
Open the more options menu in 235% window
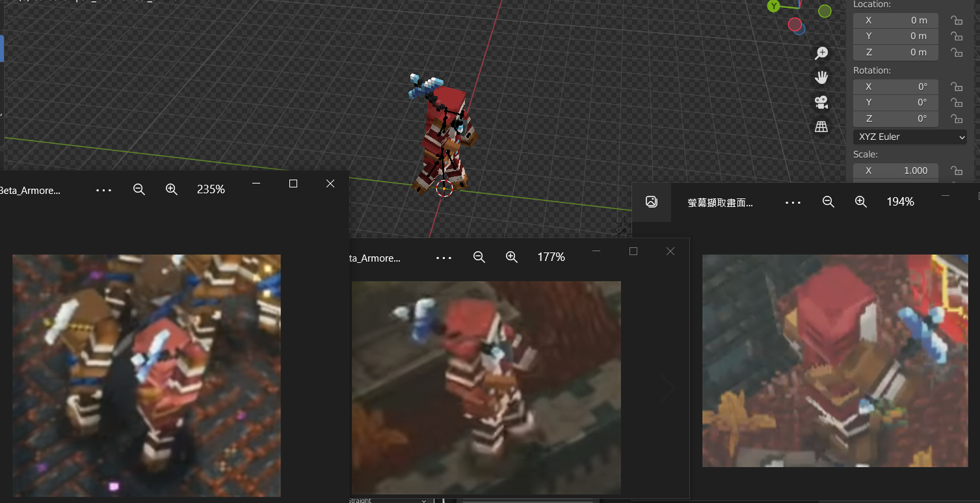click(x=104, y=190)
